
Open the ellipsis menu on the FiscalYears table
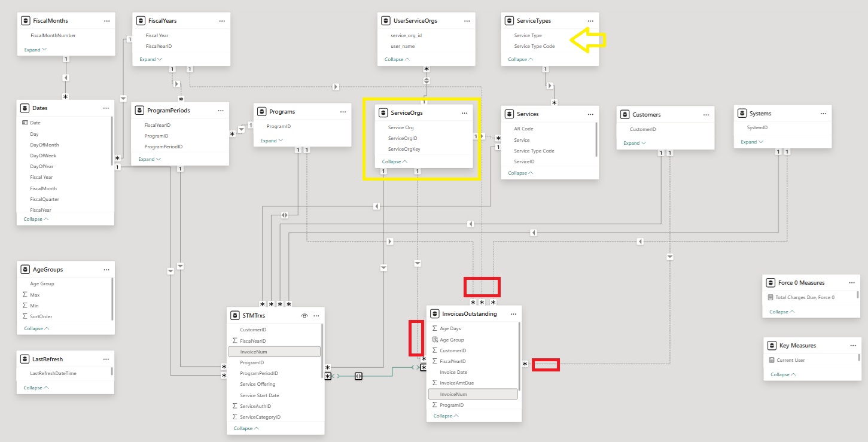coord(222,21)
